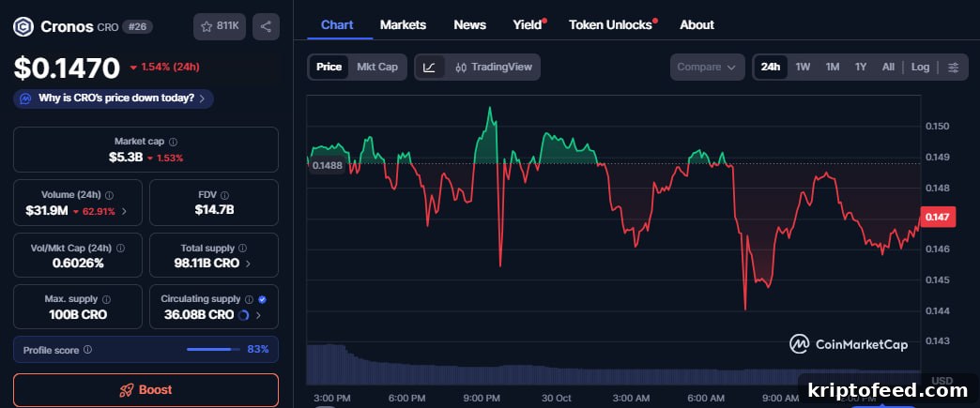The height and width of the screenshot is (408, 980).
Task: Click the 1.54% (24h) change text
Action: tap(170, 67)
